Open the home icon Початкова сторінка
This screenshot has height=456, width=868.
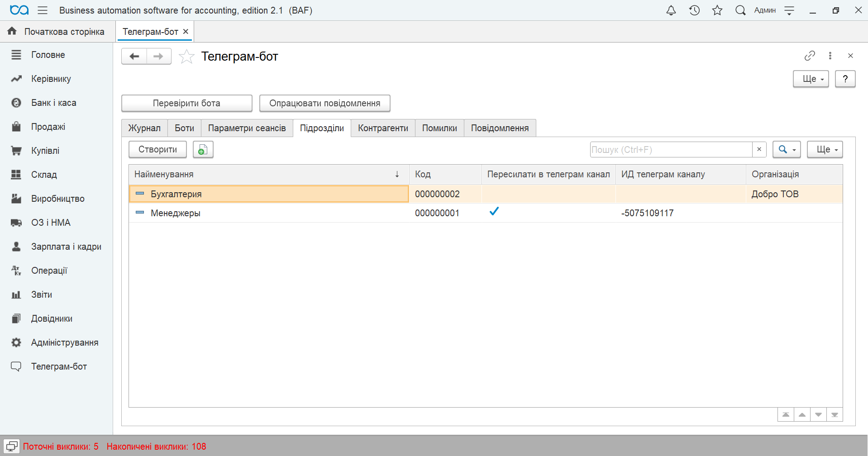point(12,31)
